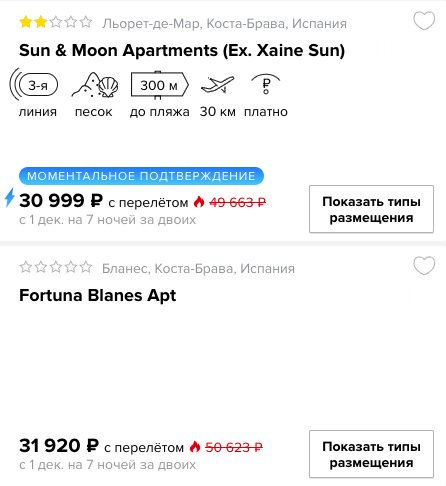Click the 30 999 ₽ price

click(61, 201)
